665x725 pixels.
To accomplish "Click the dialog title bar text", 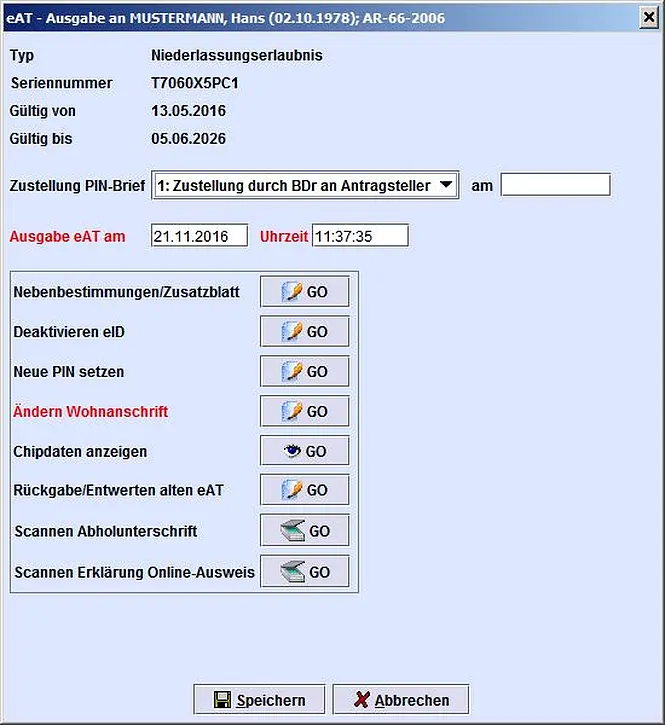I will (x=226, y=18).
